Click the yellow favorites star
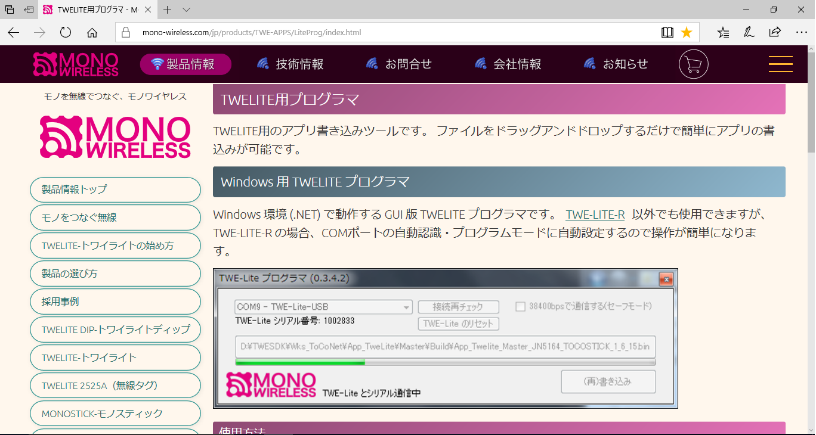The height and width of the screenshot is (435, 816). [686, 33]
